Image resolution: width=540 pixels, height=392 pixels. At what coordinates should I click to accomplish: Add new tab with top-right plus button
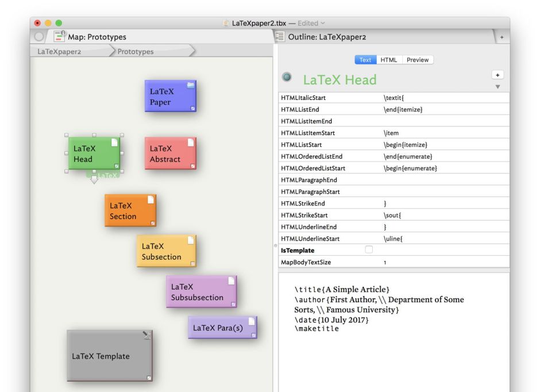coord(502,37)
